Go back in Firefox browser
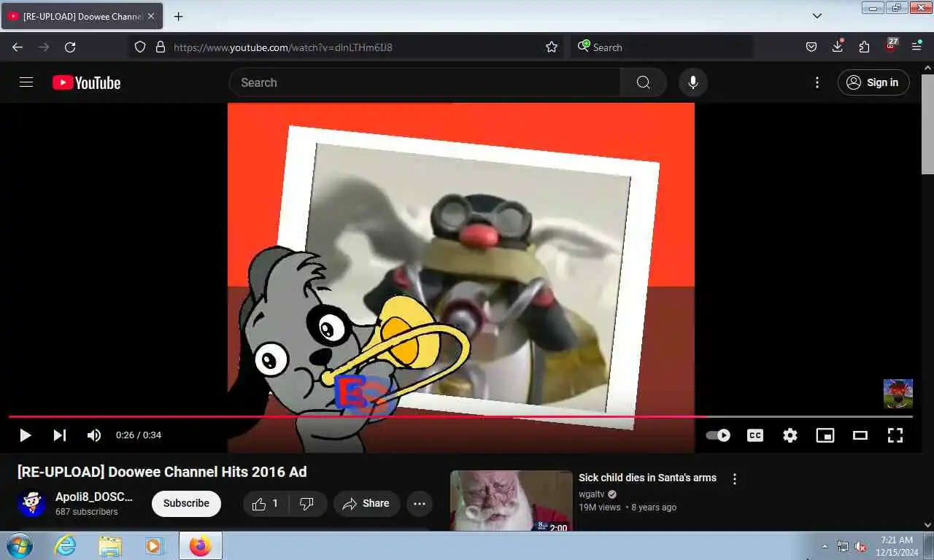 click(x=18, y=47)
